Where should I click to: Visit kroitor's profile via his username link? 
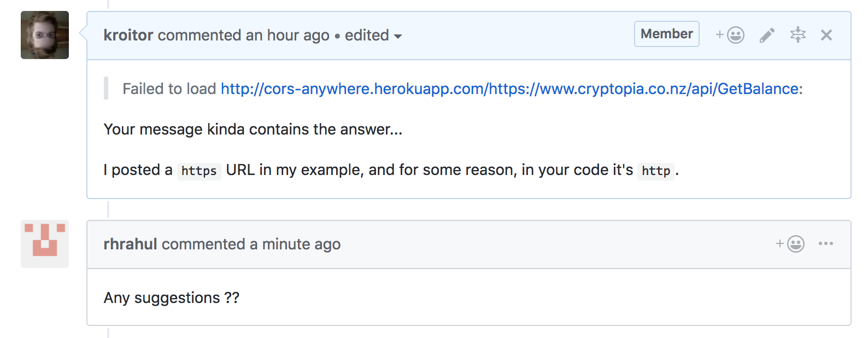(x=128, y=35)
